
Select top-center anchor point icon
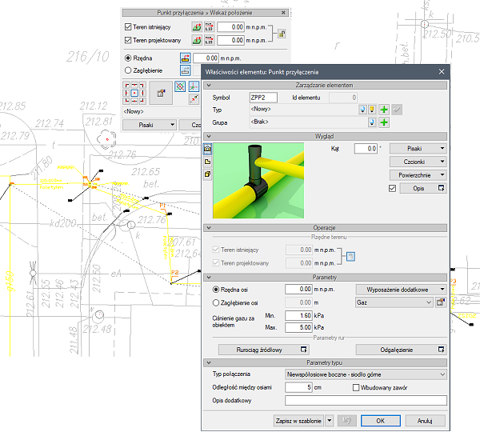point(134,86)
